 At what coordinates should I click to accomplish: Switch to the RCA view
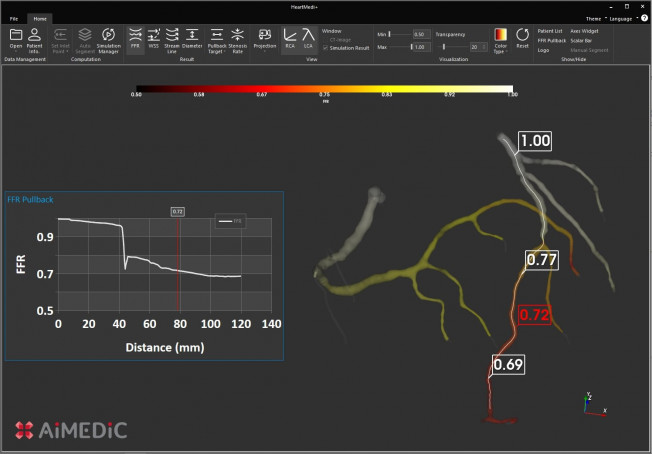(x=290, y=39)
